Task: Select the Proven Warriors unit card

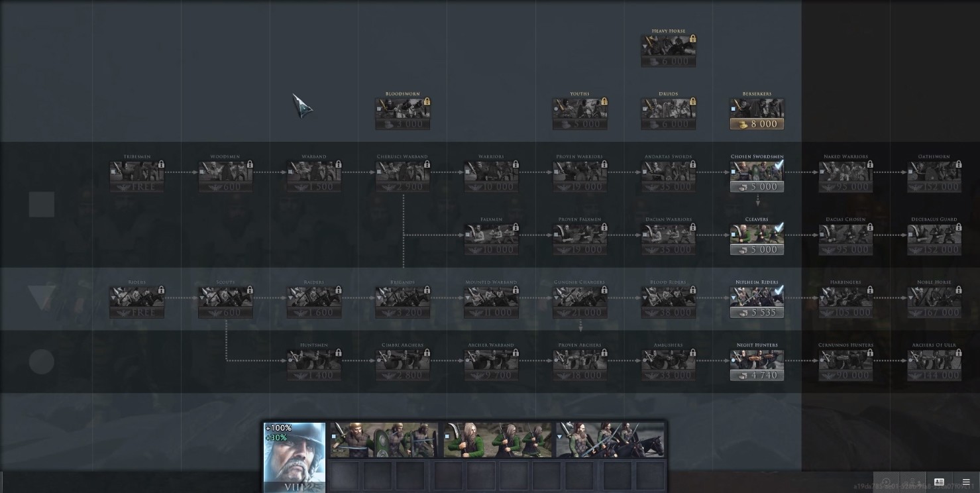Action: 580,177
